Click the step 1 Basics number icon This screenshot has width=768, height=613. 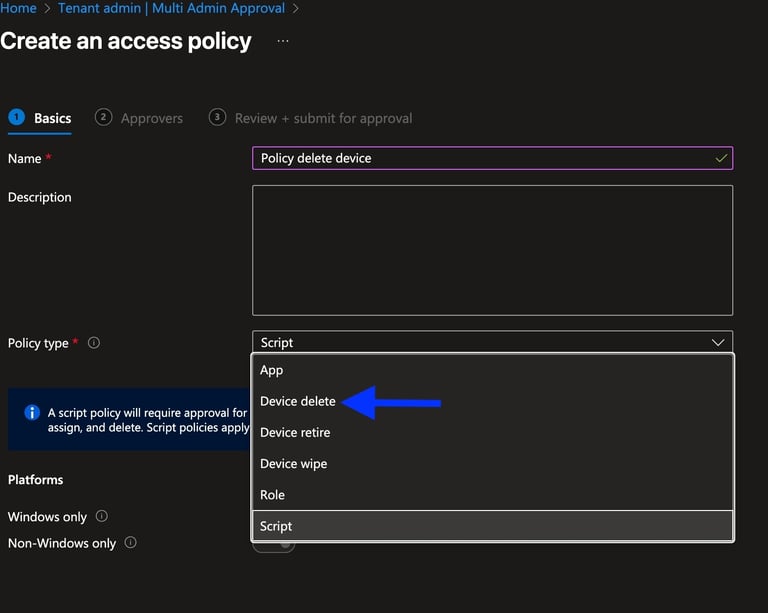16,117
